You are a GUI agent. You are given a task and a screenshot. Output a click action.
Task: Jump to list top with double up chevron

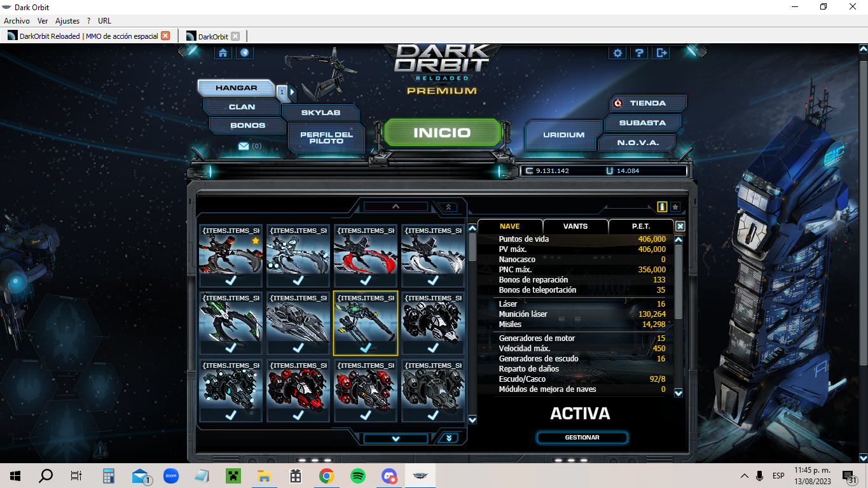448,207
